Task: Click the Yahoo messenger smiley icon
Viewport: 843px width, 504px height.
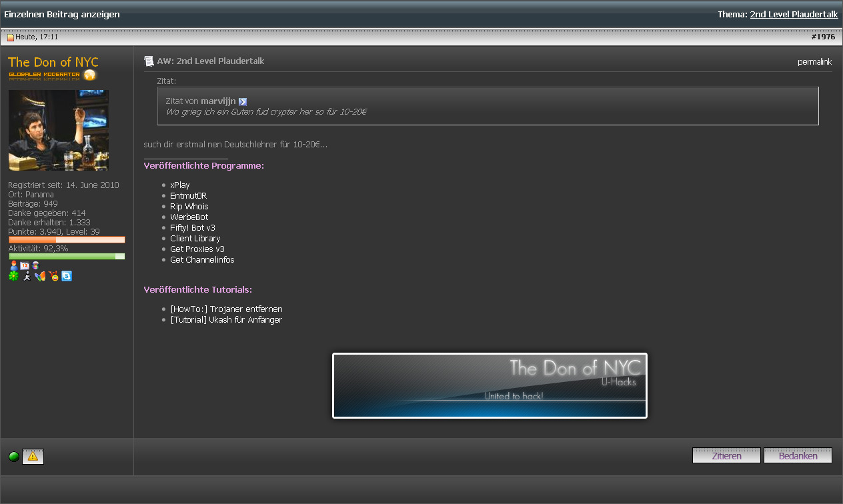Action: tap(54, 276)
